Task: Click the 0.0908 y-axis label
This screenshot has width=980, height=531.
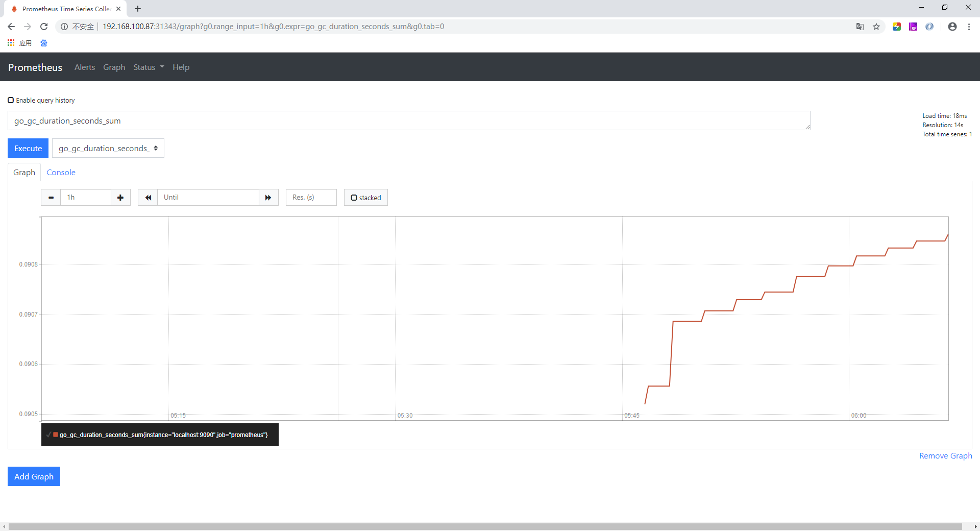Action: pyautogui.click(x=29, y=264)
